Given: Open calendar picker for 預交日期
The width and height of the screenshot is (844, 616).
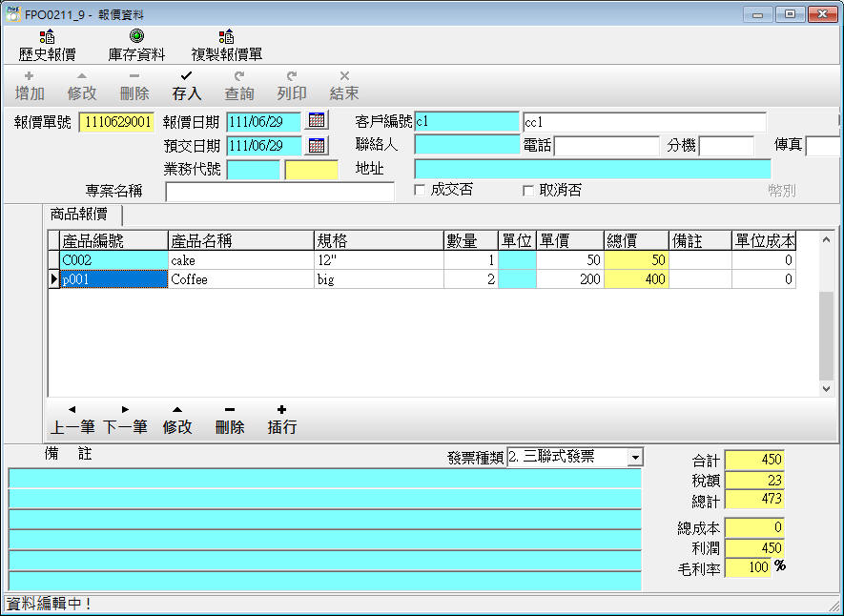Looking at the screenshot, I should (x=317, y=145).
